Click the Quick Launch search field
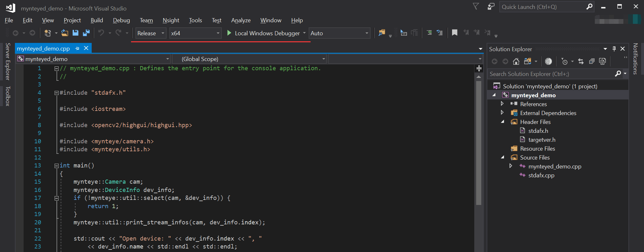The height and width of the screenshot is (252, 644). [543, 7]
